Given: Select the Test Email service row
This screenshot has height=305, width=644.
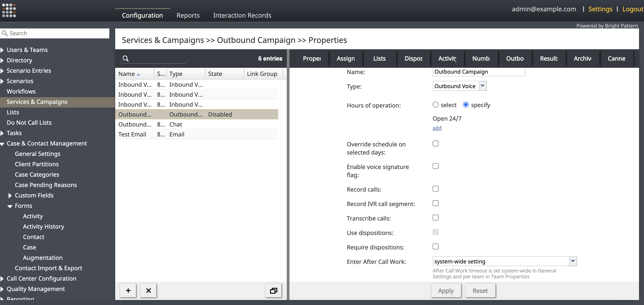Looking at the screenshot, I should [197, 134].
